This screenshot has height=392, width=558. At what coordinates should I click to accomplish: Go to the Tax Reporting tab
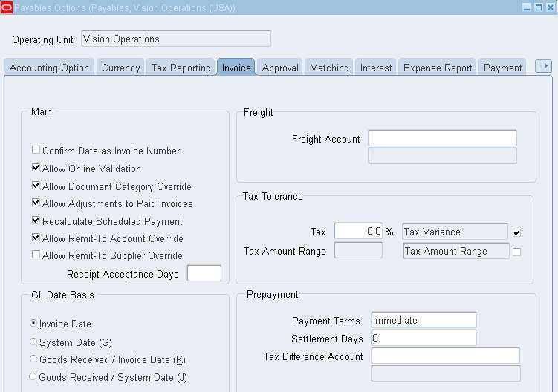click(181, 68)
